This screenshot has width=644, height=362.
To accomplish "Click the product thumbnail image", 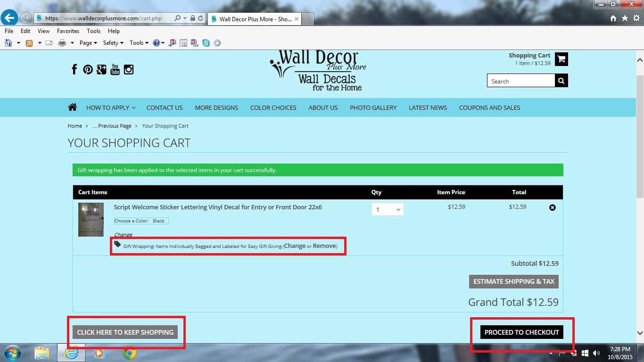I will [x=91, y=220].
